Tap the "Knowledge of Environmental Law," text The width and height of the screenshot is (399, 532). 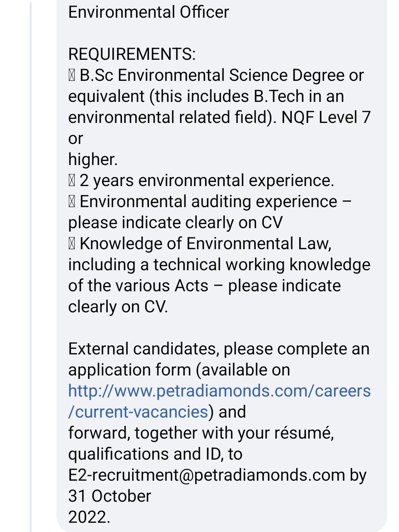tap(205, 244)
